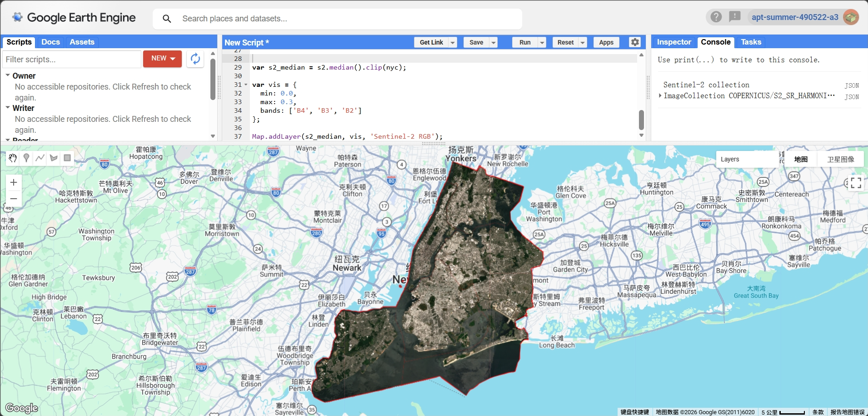The width and height of the screenshot is (868, 416).
Task: Open the Save dropdown arrow
Action: tap(493, 42)
